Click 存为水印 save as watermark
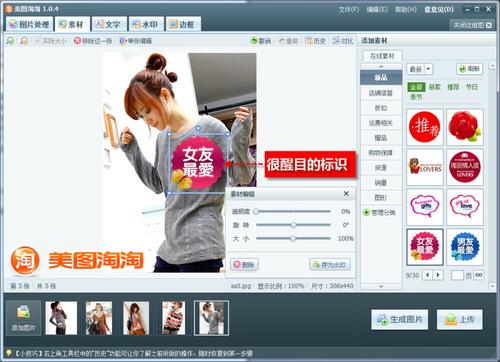500x362 pixels. pyautogui.click(x=330, y=265)
